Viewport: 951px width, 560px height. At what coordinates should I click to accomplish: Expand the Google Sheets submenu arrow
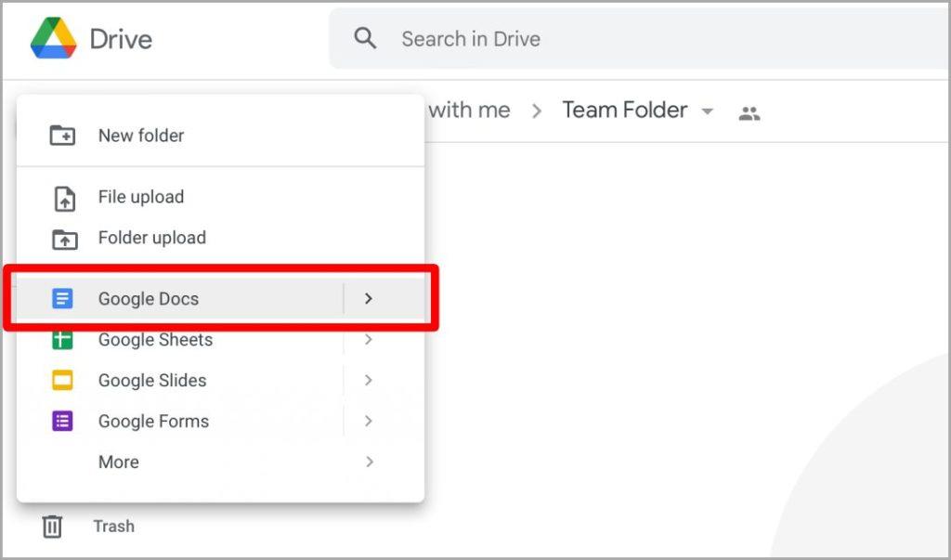[368, 339]
